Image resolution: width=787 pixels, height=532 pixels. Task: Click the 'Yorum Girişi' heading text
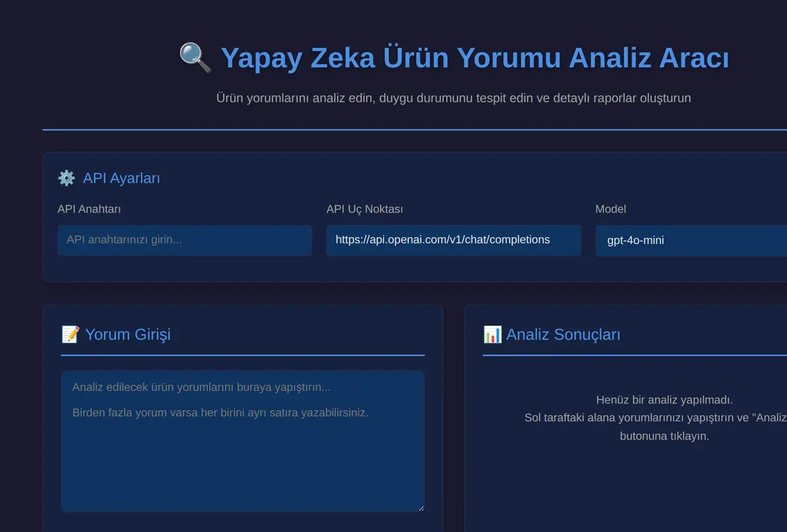[x=128, y=335]
